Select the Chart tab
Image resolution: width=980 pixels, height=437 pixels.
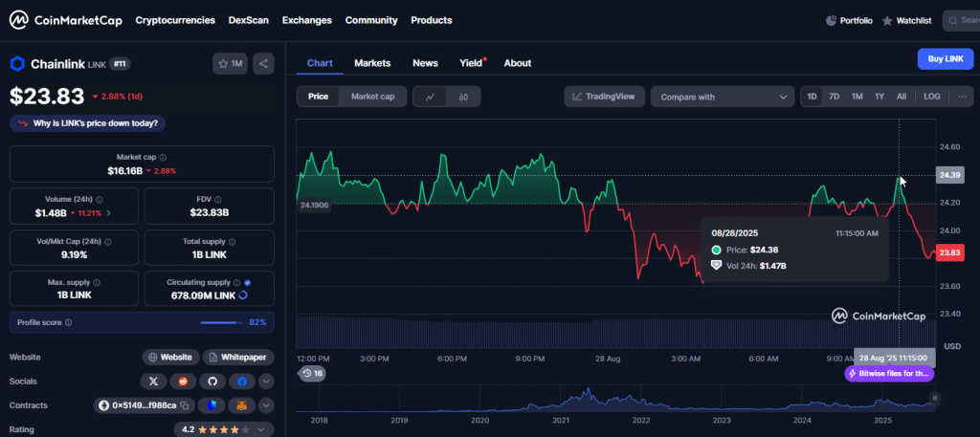click(x=320, y=63)
